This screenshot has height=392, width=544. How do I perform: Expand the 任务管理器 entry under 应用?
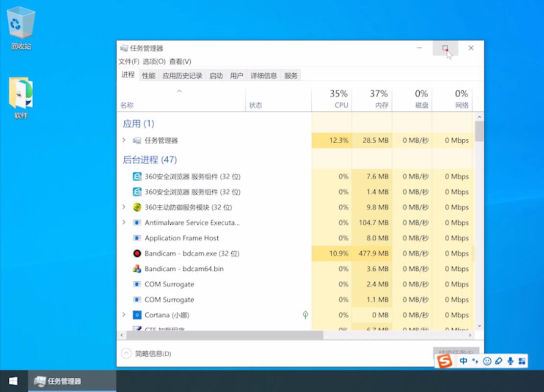(124, 140)
